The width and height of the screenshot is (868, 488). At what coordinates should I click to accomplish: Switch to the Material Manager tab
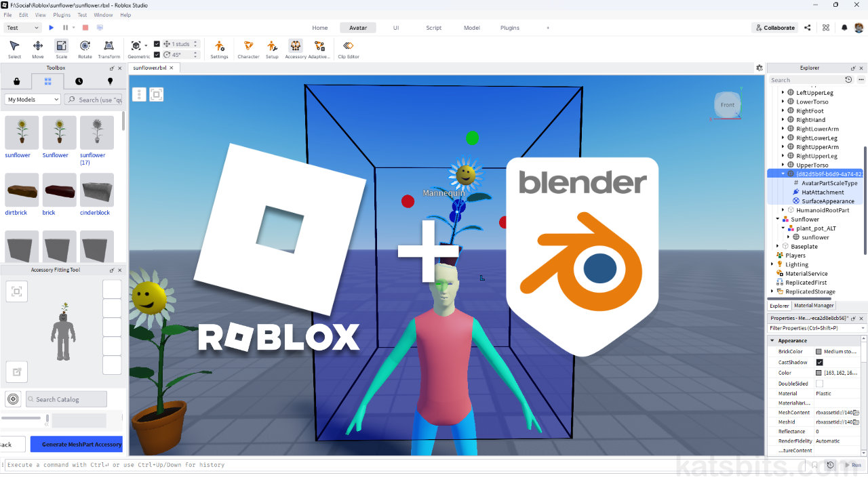(x=814, y=306)
